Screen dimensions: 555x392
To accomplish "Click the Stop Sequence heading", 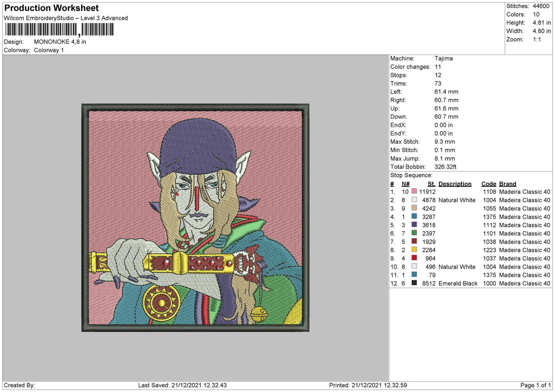I will (x=412, y=175).
